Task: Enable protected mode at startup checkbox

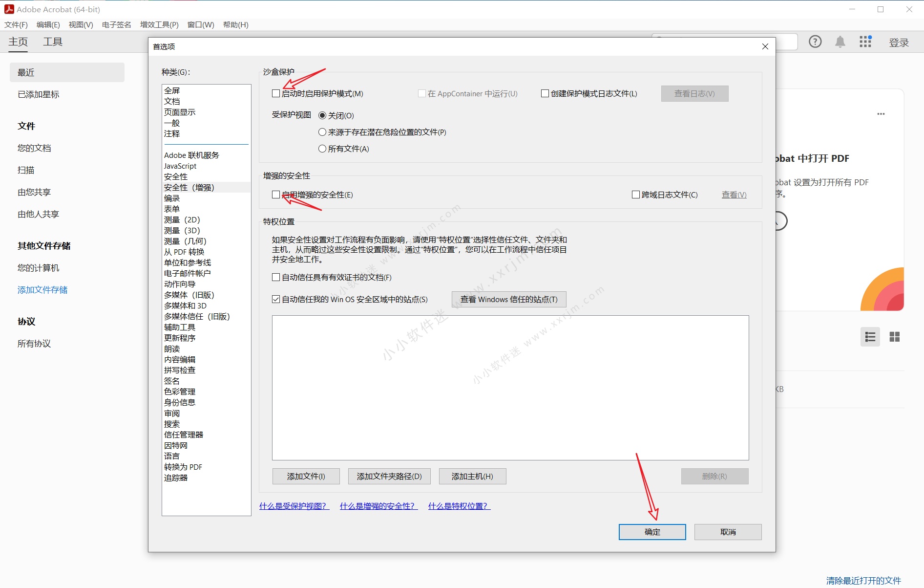Action: click(x=276, y=93)
